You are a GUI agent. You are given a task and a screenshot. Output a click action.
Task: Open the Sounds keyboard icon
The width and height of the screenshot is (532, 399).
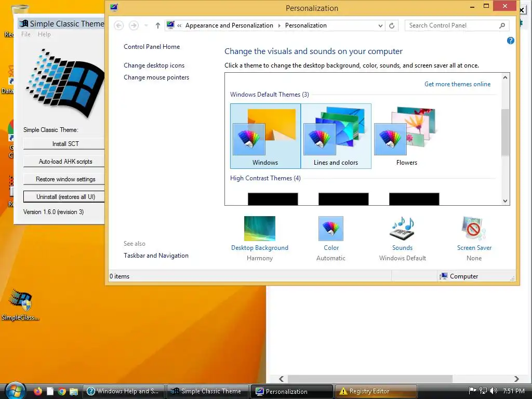[403, 229]
